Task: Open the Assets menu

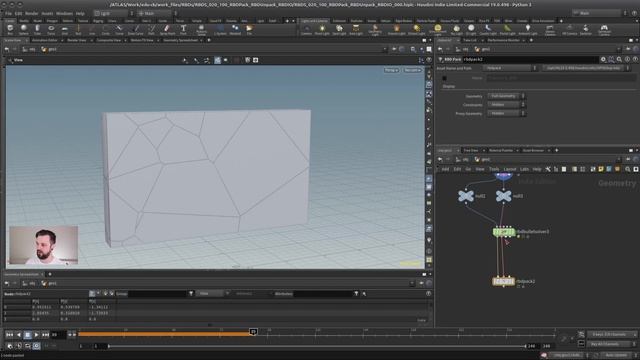Action: click(47, 13)
